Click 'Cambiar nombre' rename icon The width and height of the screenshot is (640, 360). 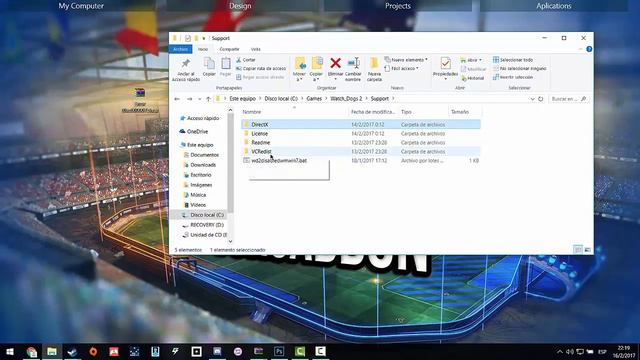click(x=353, y=63)
